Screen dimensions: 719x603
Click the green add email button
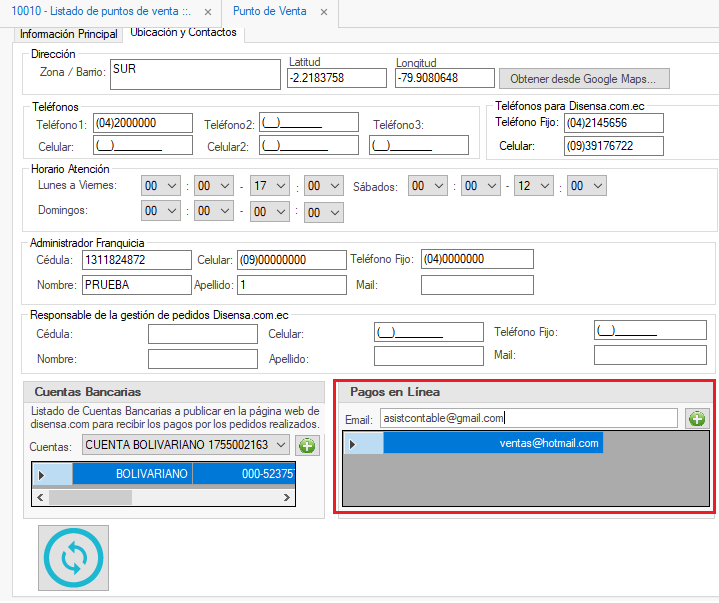[696, 419]
